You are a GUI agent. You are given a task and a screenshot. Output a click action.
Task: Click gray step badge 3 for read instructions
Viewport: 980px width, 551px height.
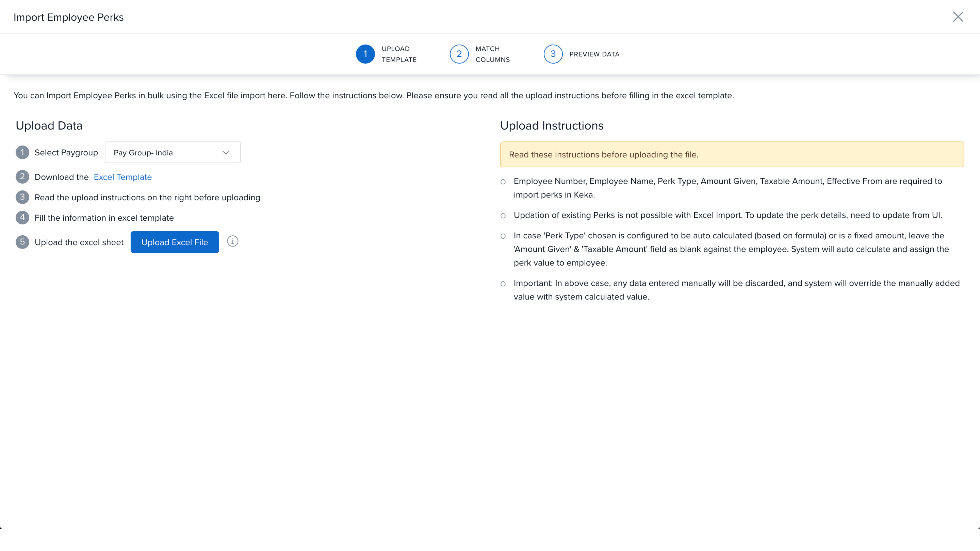[x=22, y=197]
